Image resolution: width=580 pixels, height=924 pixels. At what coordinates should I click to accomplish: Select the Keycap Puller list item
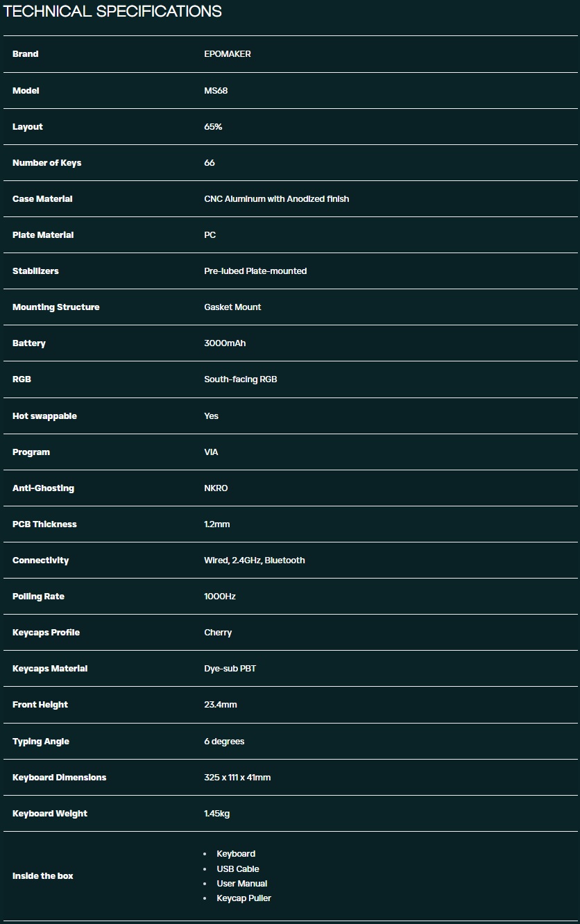[x=244, y=898]
